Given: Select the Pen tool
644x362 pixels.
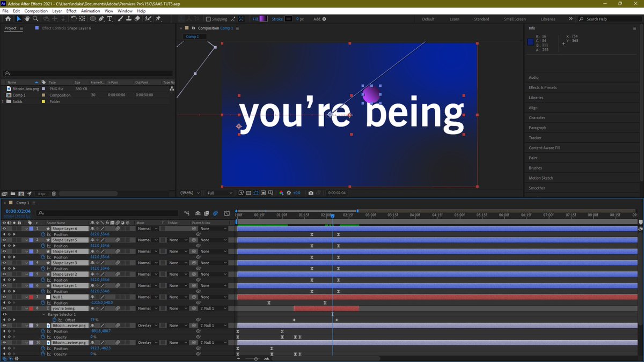Looking at the screenshot, I should [102, 19].
